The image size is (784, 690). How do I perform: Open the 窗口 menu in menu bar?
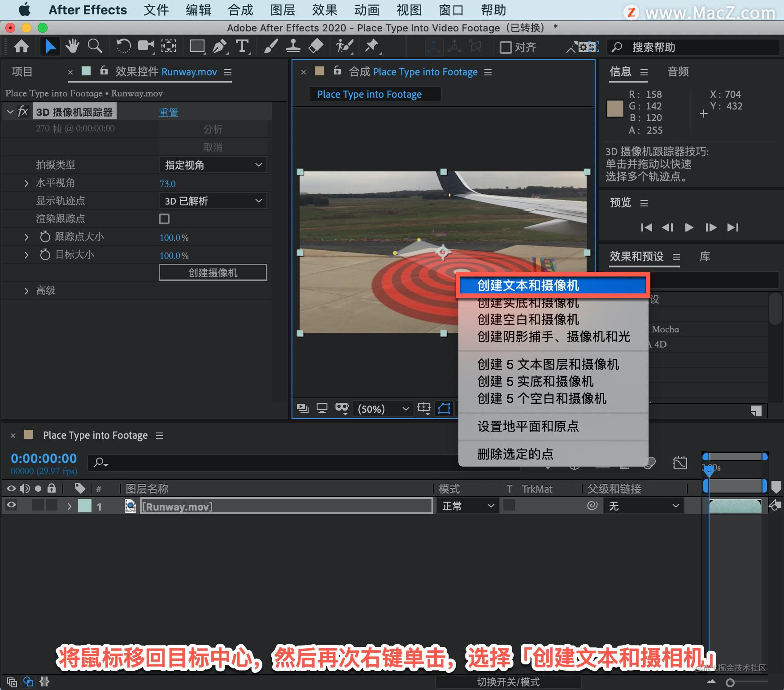point(451,10)
